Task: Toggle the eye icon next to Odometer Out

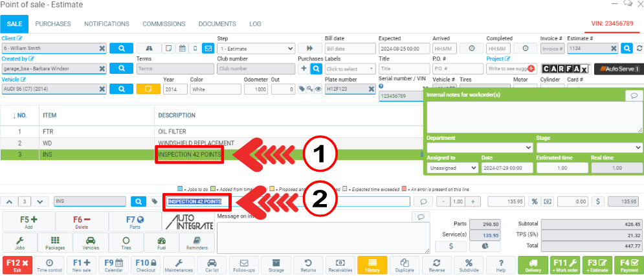Action: tap(318, 89)
